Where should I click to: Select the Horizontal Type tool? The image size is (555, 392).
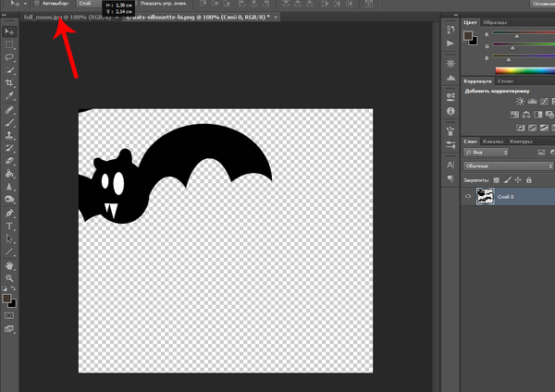(10, 225)
